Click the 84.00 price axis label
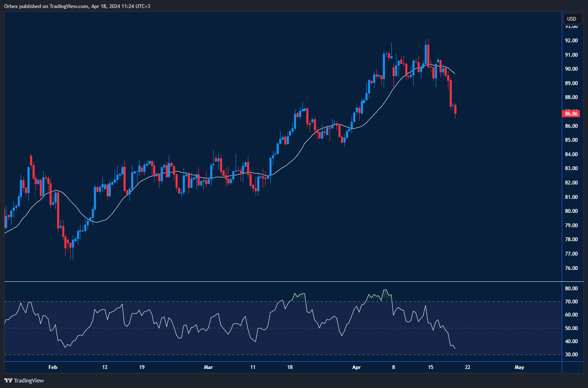 tap(571, 154)
